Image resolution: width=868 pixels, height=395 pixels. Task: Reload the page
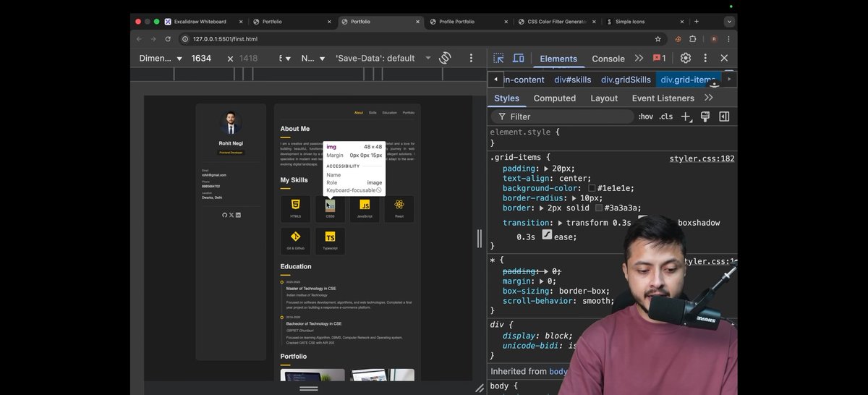point(167,39)
